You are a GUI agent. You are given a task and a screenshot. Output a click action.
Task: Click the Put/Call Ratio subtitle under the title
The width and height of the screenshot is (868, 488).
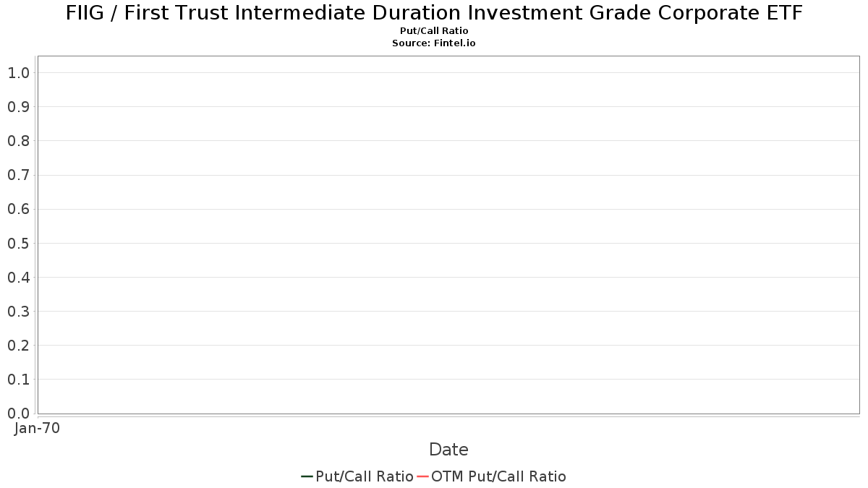click(434, 31)
